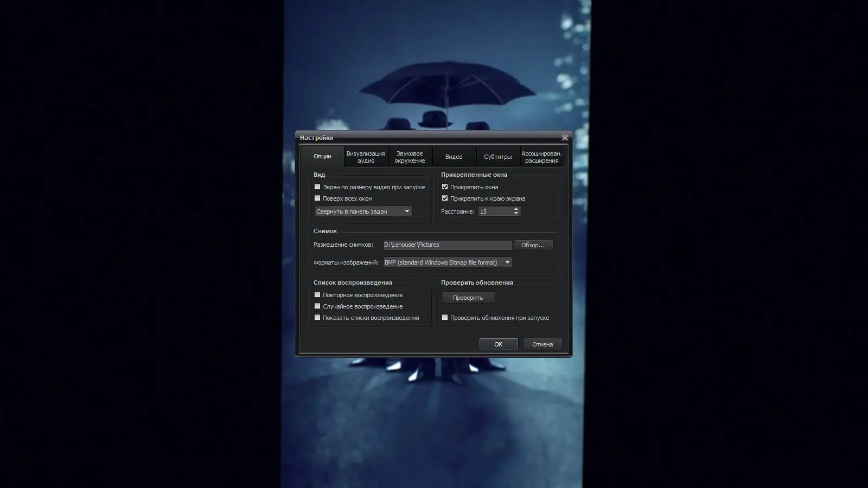868x488 pixels.
Task: Click the Проверить updates button
Action: click(x=468, y=298)
